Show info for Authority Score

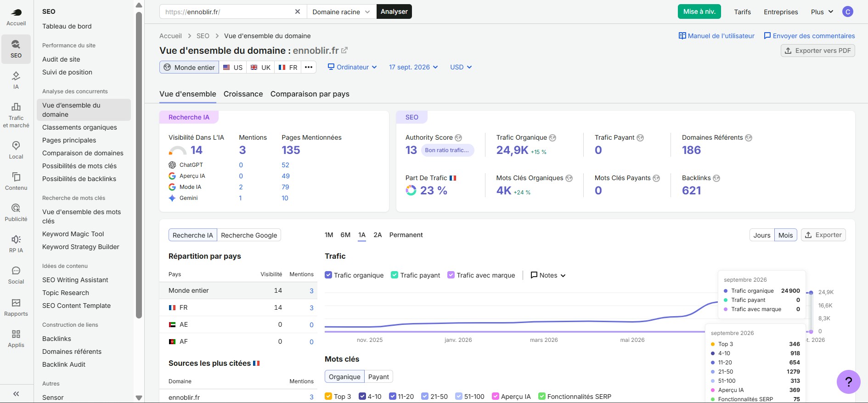458,138
